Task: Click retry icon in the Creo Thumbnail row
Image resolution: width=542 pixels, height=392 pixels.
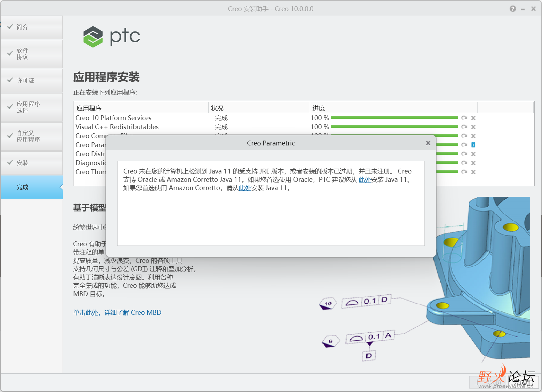Action: tap(464, 172)
